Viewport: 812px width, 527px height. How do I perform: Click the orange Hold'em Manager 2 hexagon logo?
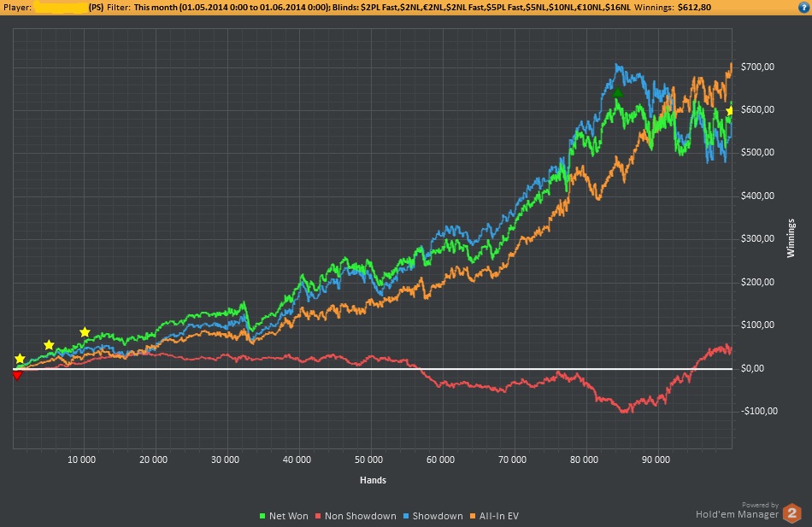[x=792, y=513]
